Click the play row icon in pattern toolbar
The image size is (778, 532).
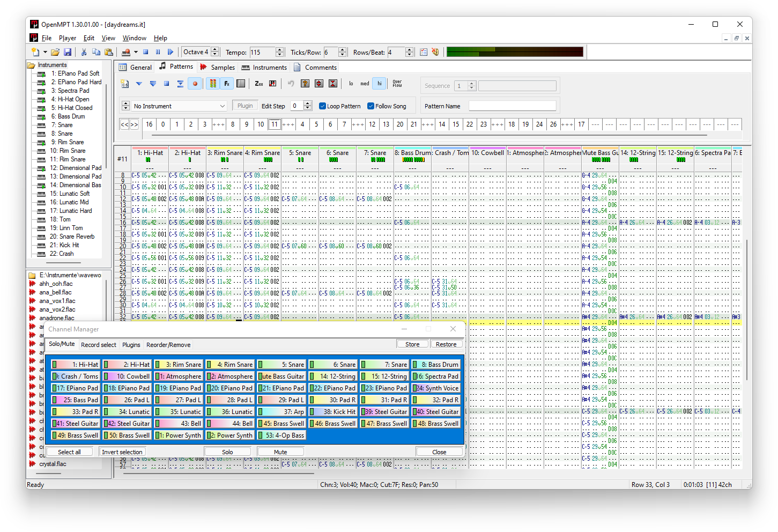pyautogui.click(x=180, y=84)
